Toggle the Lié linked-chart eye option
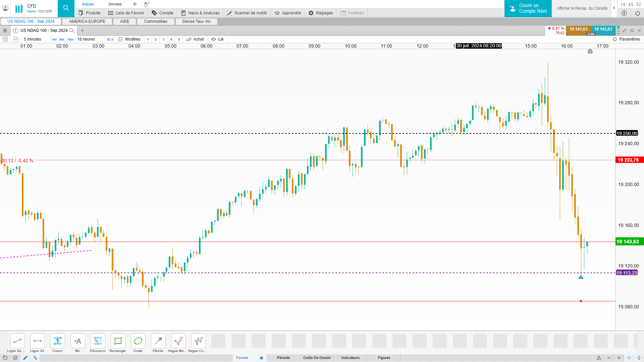644x362 pixels. click(x=217, y=39)
